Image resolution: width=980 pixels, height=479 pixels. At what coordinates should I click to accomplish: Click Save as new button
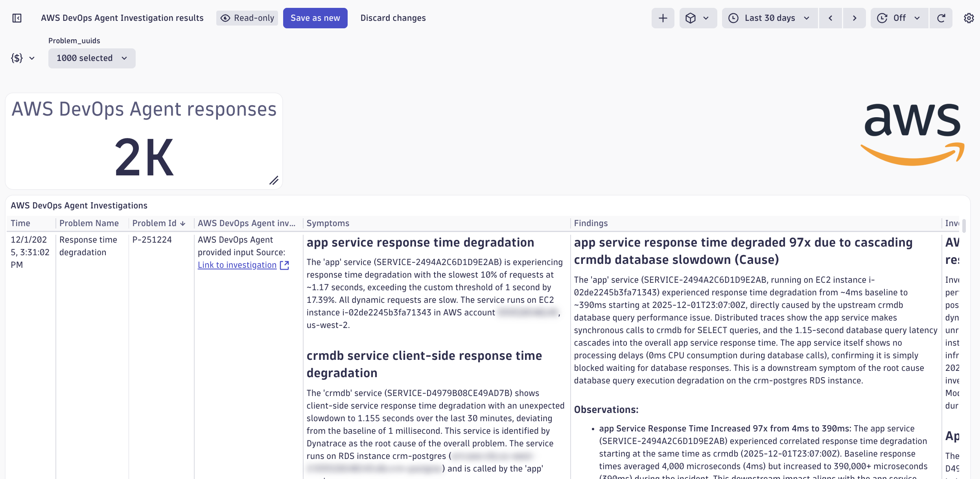pos(315,18)
